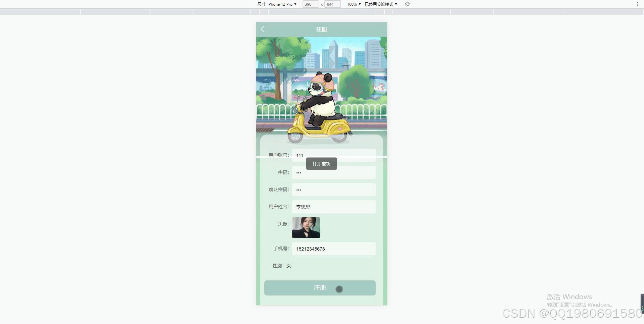Open the throttling mode dropdown
This screenshot has width=644, height=324.
point(381,4)
